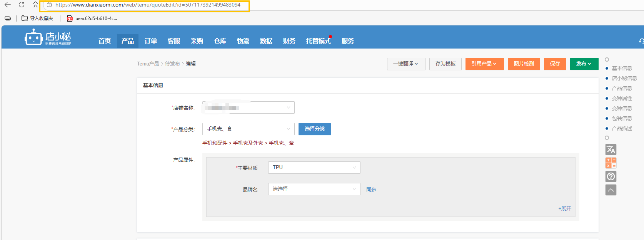This screenshot has height=240, width=644.
Task: Click the browser back arrow
Action: [x=8, y=5]
